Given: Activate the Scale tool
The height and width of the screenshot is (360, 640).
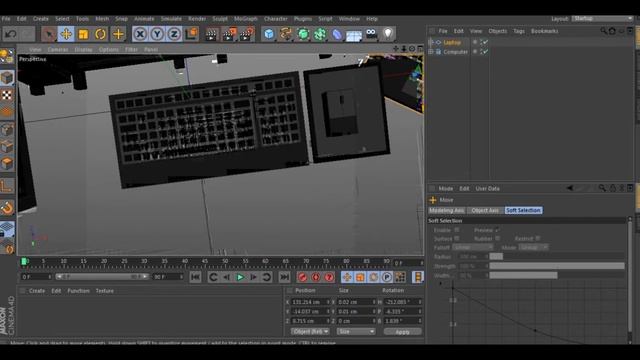Looking at the screenshot, I should [x=83, y=34].
